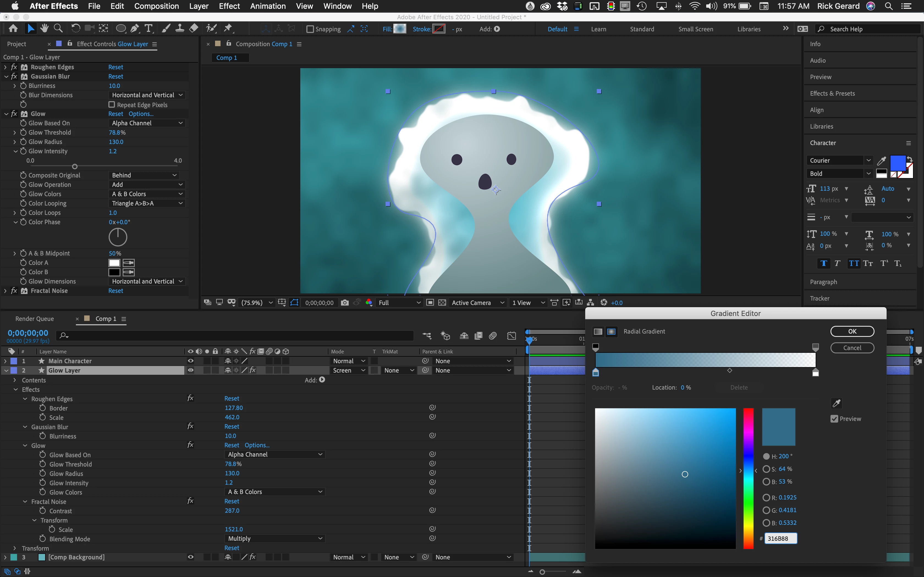Click the snapshot camera icon in viewer

coord(344,303)
